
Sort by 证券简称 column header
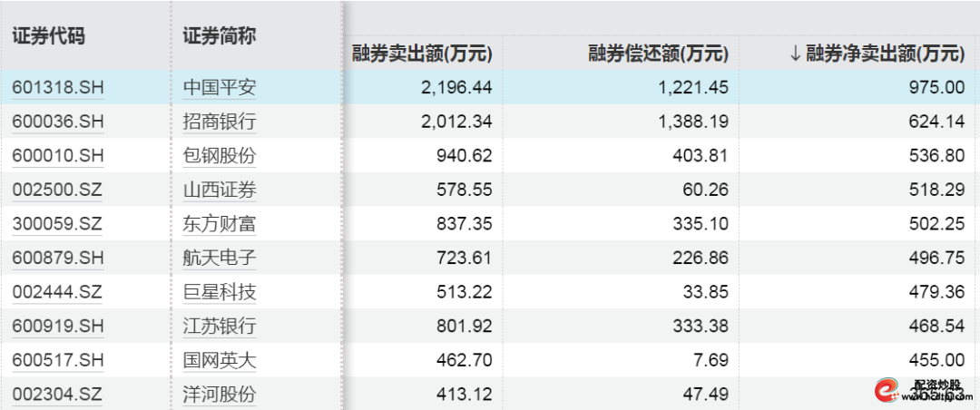220,36
